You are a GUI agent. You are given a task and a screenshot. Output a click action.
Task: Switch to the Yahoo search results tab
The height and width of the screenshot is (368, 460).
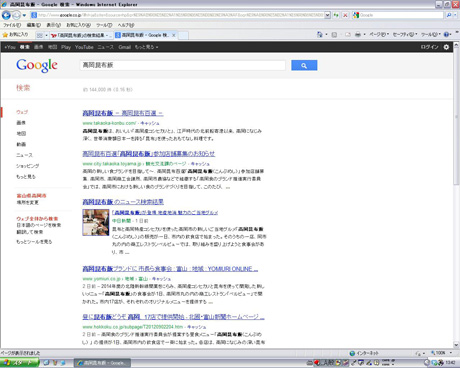(80, 35)
